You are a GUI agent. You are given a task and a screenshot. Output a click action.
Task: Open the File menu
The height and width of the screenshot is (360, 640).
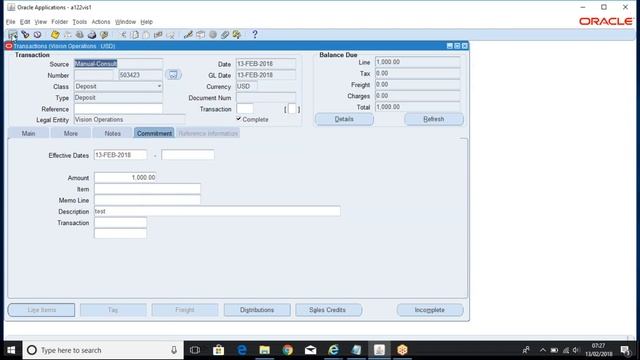pyautogui.click(x=11, y=22)
